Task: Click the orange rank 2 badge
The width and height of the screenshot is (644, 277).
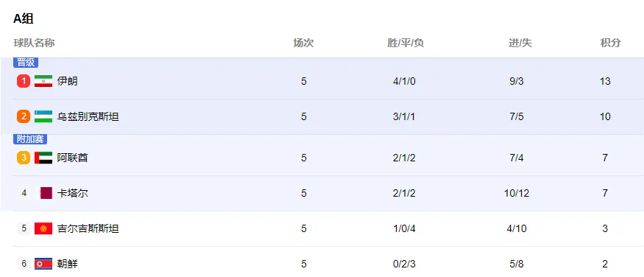Action: pos(24,116)
